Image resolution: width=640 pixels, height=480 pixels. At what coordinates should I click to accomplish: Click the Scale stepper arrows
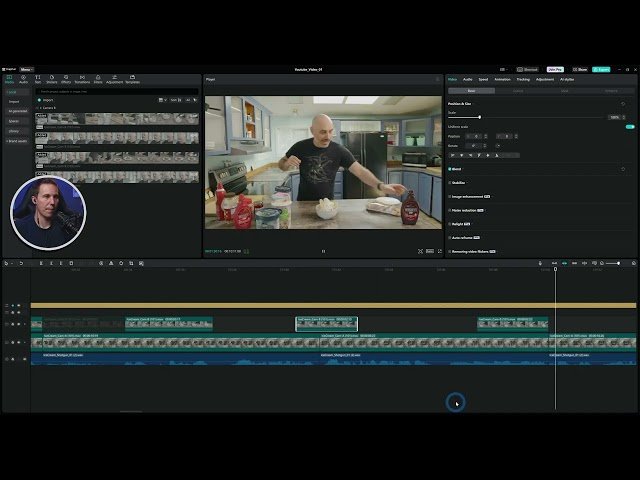click(x=624, y=117)
